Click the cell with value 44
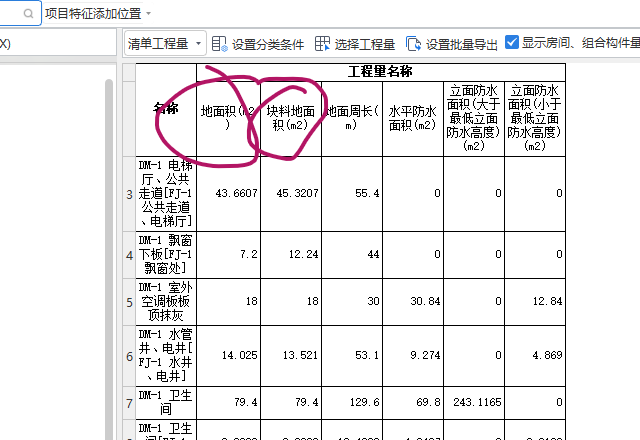 pos(352,255)
